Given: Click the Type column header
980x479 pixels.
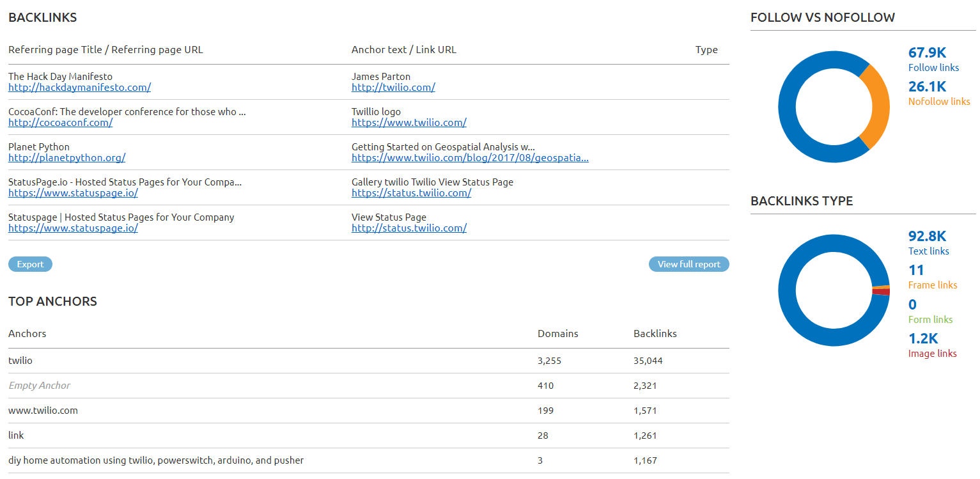Looking at the screenshot, I should pos(706,50).
